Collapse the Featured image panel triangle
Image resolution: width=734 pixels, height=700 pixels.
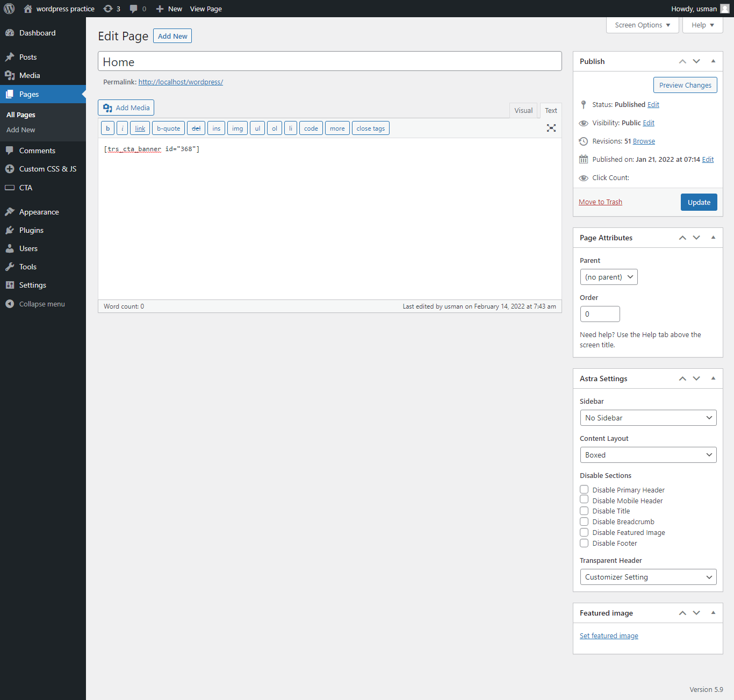tap(713, 613)
